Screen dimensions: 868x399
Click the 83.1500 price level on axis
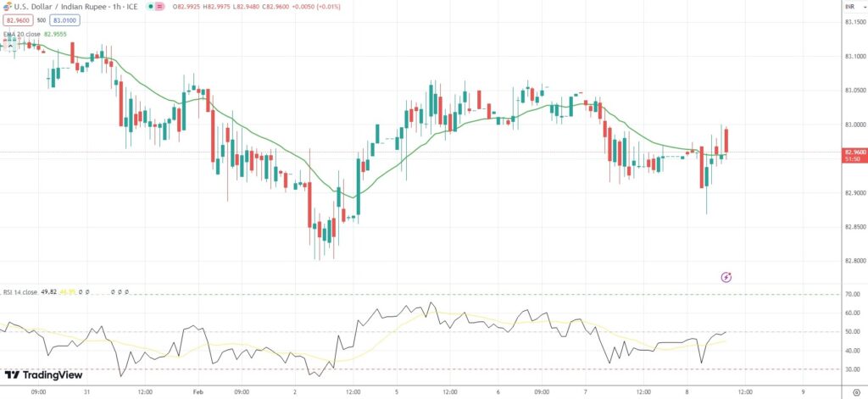(854, 22)
